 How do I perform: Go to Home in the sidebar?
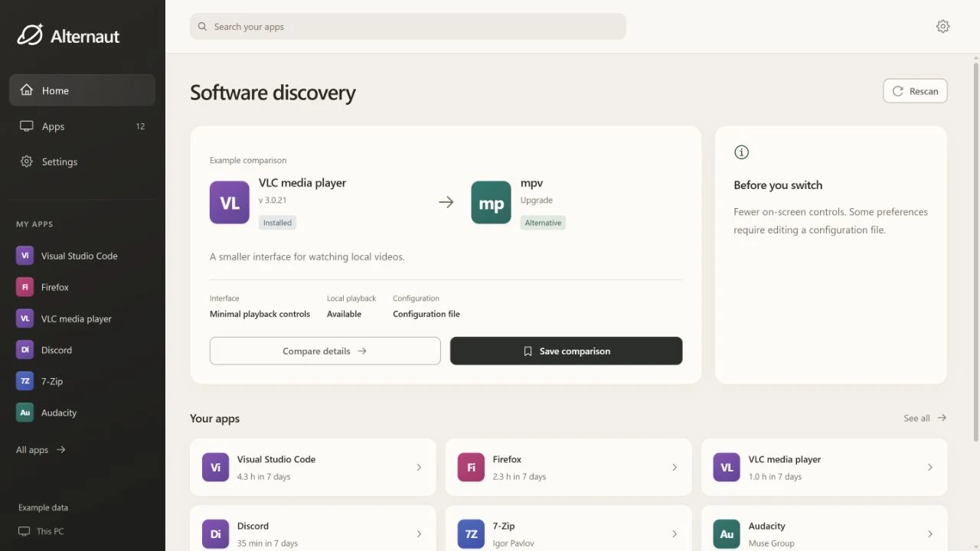click(x=82, y=90)
